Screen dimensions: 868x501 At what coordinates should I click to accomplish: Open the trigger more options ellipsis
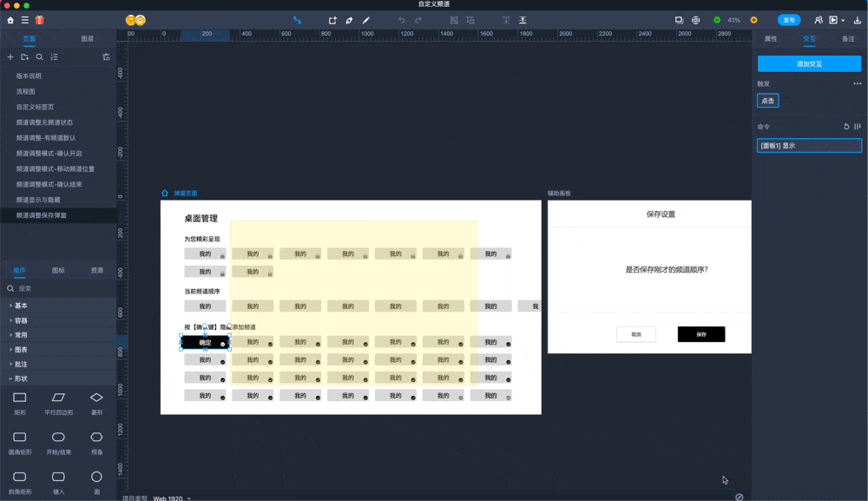click(x=858, y=83)
